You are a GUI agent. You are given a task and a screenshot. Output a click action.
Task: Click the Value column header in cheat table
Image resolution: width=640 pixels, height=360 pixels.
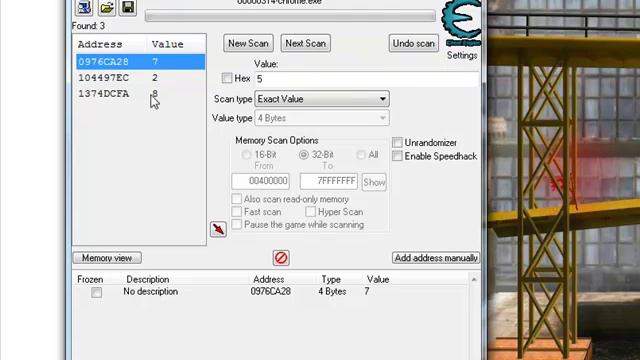tap(378, 280)
